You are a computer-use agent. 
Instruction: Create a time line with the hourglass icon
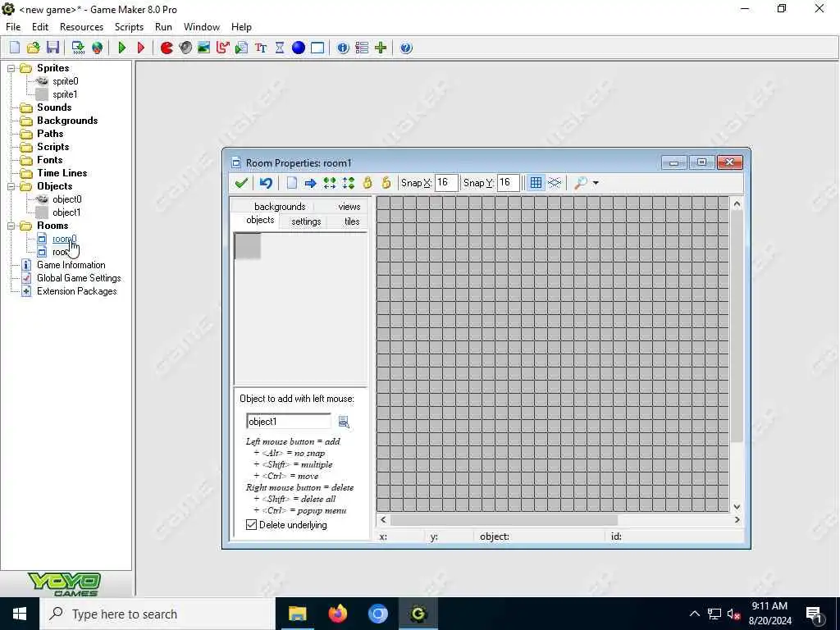coord(280,48)
